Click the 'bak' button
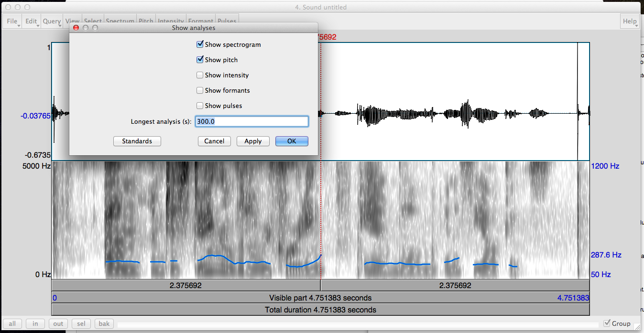The height and width of the screenshot is (333, 644). (104, 323)
